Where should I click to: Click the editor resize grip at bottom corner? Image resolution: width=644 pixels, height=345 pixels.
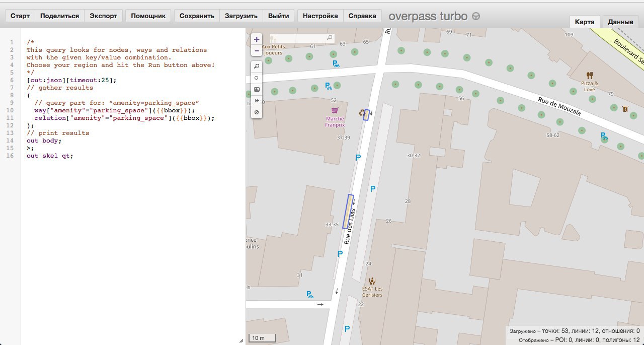[242, 341]
